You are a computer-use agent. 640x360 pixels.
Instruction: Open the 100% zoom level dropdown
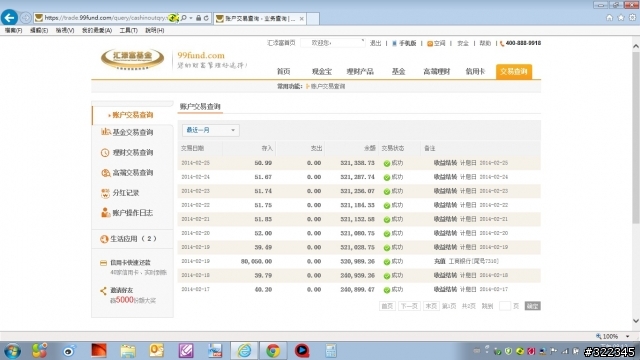point(628,336)
